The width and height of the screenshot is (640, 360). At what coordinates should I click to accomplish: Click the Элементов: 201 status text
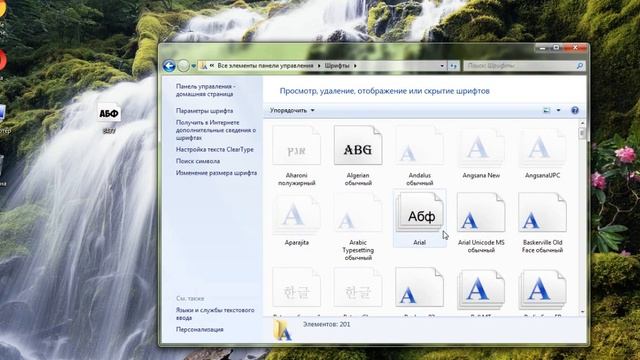tap(327, 324)
